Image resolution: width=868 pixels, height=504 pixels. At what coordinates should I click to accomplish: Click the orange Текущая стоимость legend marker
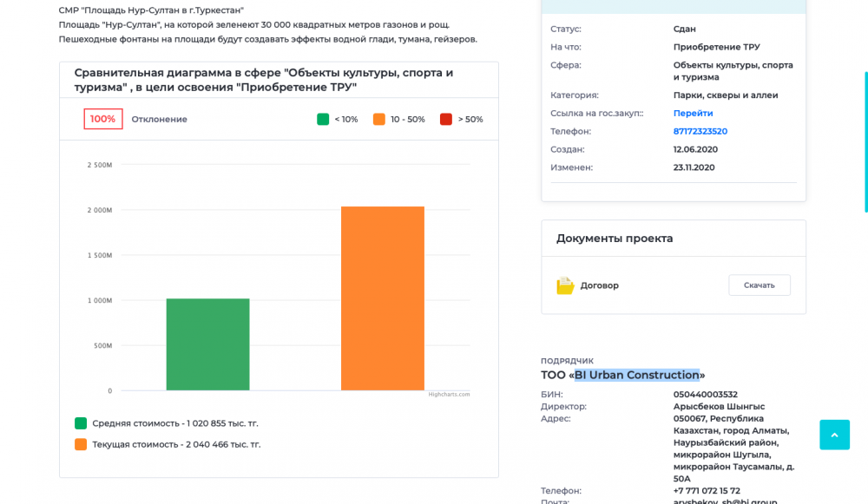click(x=81, y=444)
